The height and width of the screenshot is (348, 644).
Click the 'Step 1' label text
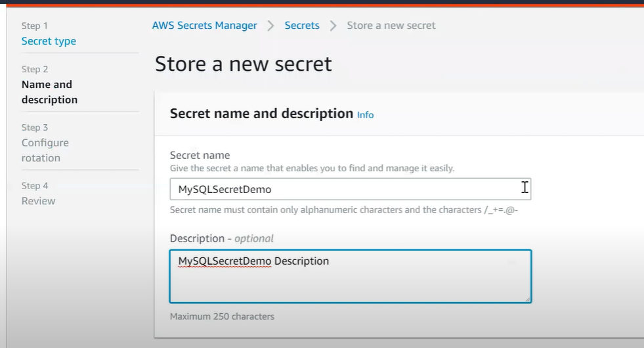(x=35, y=26)
